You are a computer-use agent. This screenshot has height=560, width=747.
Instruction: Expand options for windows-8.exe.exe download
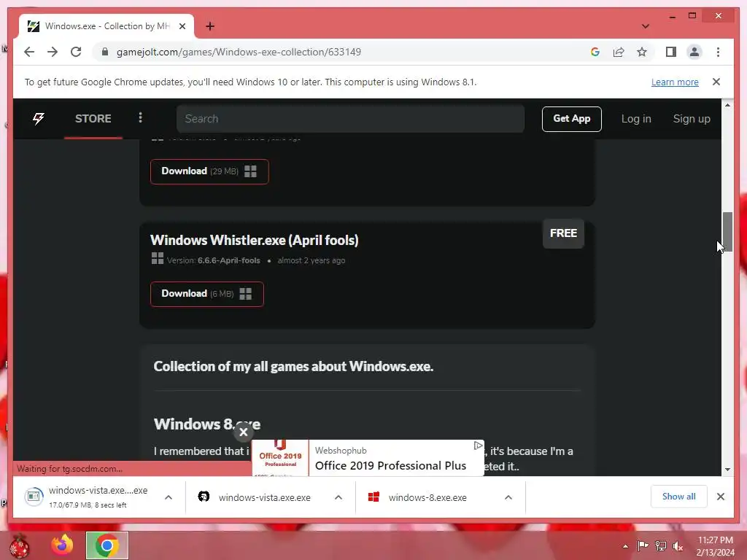pos(508,497)
